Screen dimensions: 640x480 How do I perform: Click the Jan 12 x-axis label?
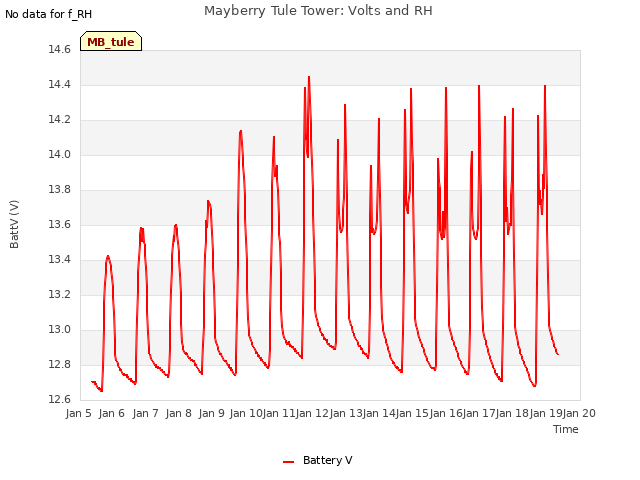click(x=312, y=413)
